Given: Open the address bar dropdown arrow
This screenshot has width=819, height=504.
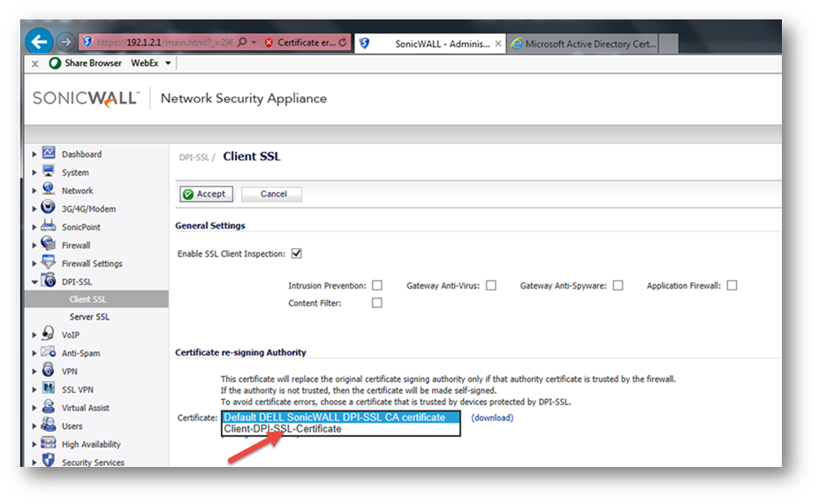Looking at the screenshot, I should (254, 42).
